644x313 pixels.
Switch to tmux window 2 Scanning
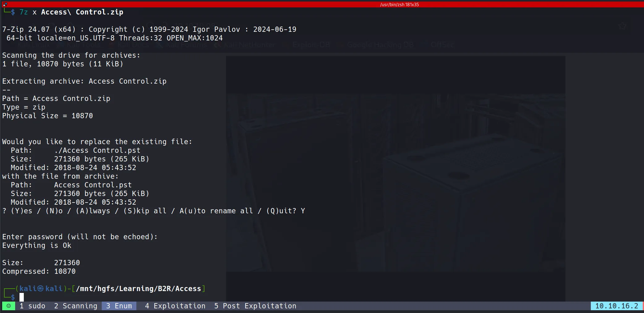(x=75, y=306)
